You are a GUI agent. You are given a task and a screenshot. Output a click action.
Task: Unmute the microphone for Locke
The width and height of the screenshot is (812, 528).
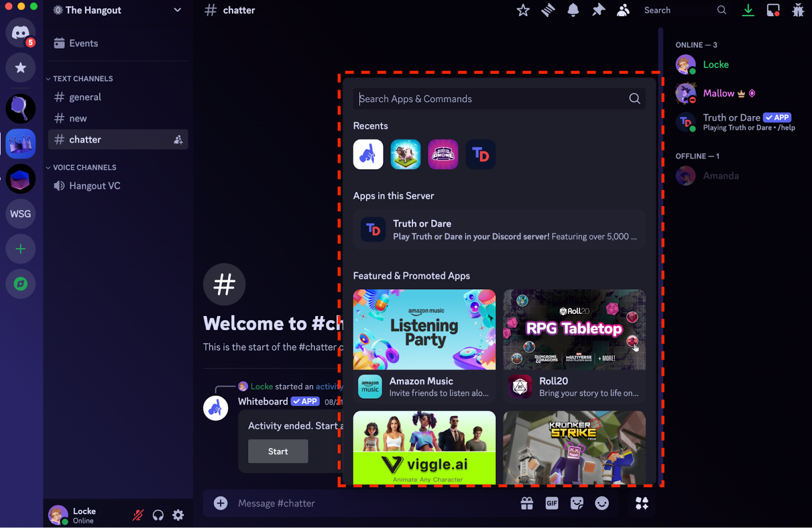click(138, 514)
